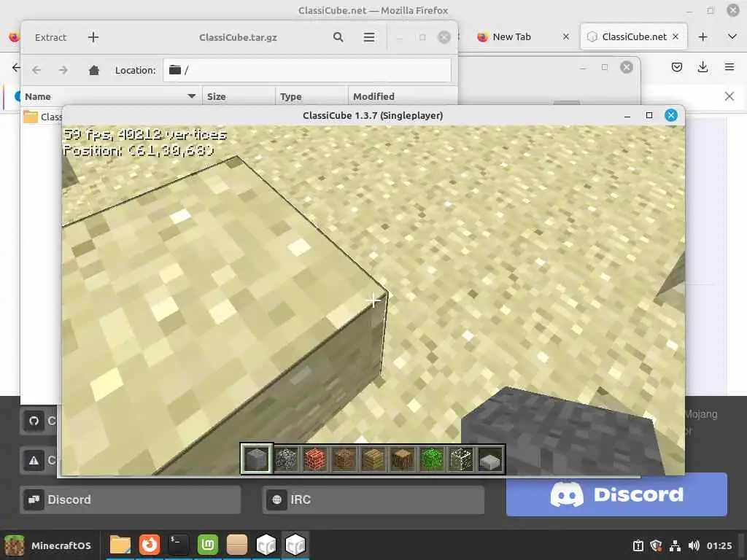
Task: Open Firefox from the taskbar
Action: click(149, 545)
